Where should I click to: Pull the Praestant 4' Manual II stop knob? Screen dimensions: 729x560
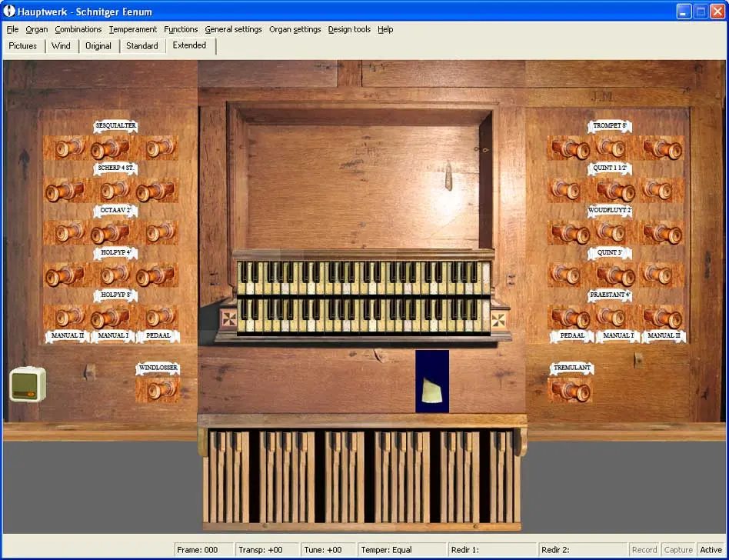click(x=662, y=317)
